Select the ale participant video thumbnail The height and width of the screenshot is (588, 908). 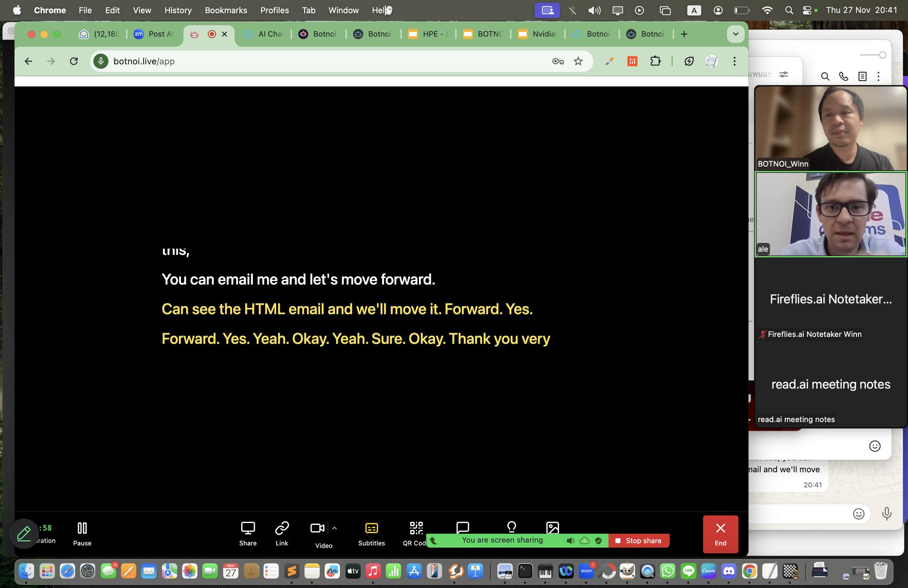(x=831, y=214)
